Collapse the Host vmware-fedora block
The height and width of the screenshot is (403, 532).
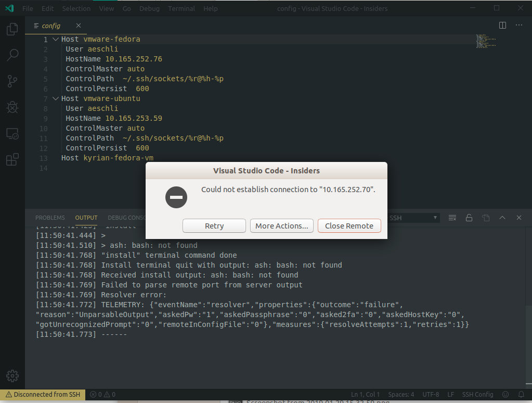[x=56, y=39]
